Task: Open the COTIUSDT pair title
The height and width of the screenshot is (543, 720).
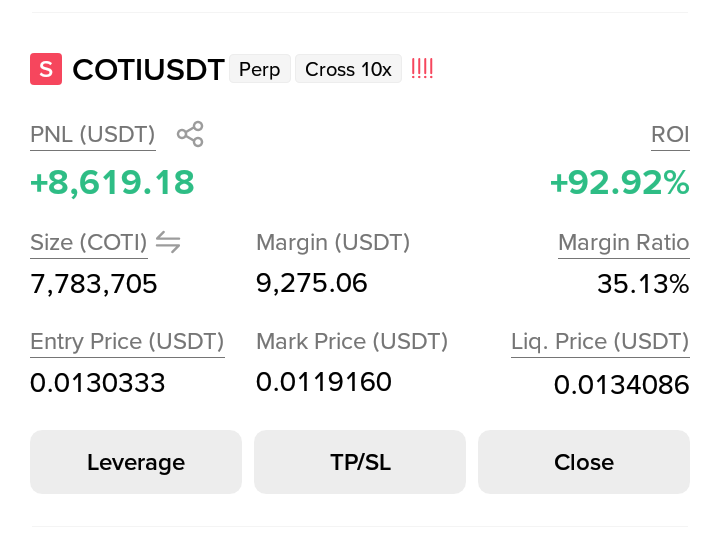Action: tap(148, 70)
